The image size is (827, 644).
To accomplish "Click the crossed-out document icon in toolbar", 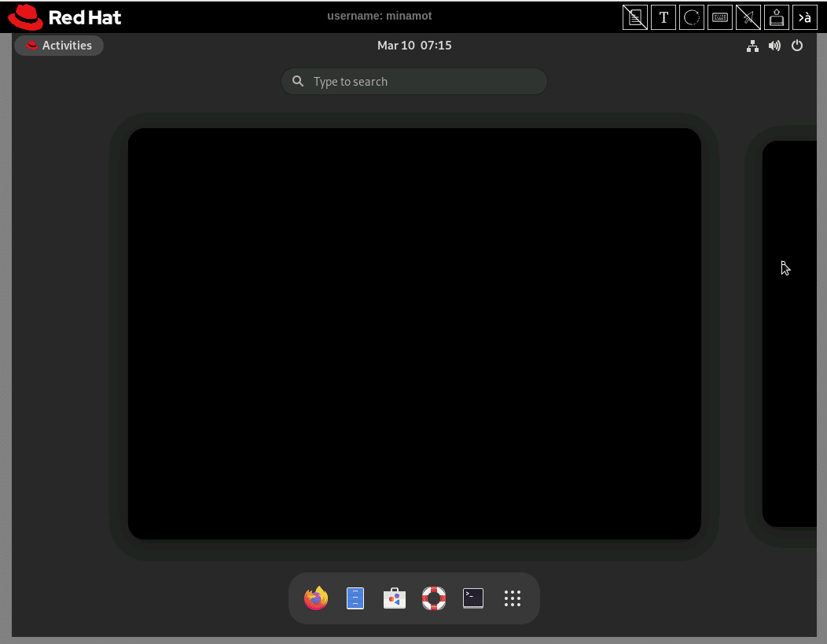I will [x=635, y=17].
